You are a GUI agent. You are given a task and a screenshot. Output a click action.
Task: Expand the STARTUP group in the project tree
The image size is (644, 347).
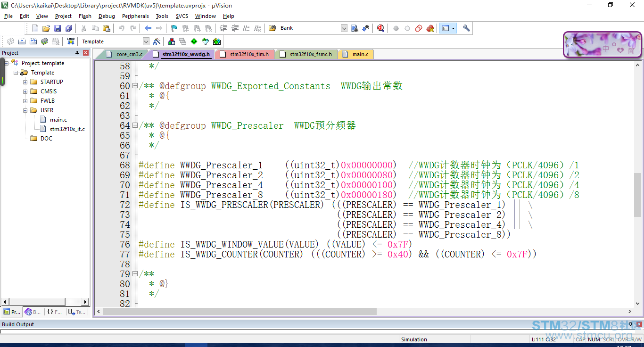(x=25, y=82)
